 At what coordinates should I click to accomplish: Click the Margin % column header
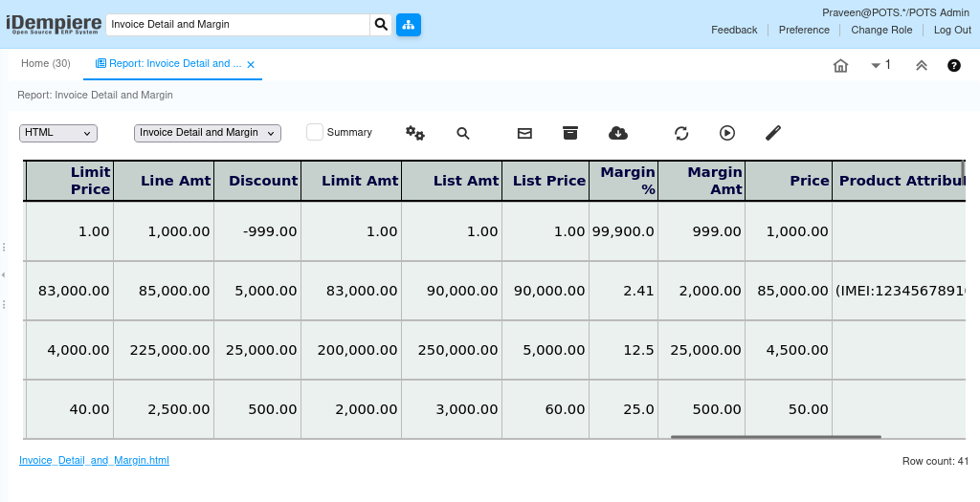tap(624, 181)
